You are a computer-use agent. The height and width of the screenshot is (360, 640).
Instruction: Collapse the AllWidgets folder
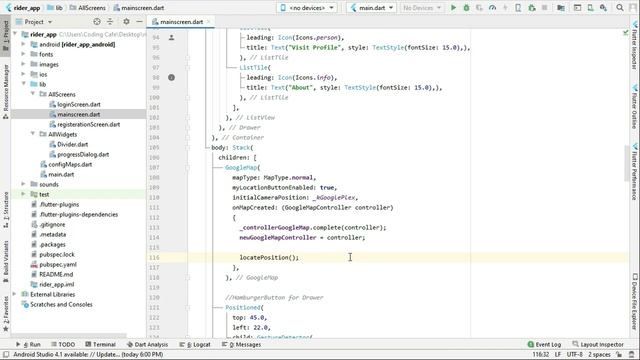(x=33, y=134)
